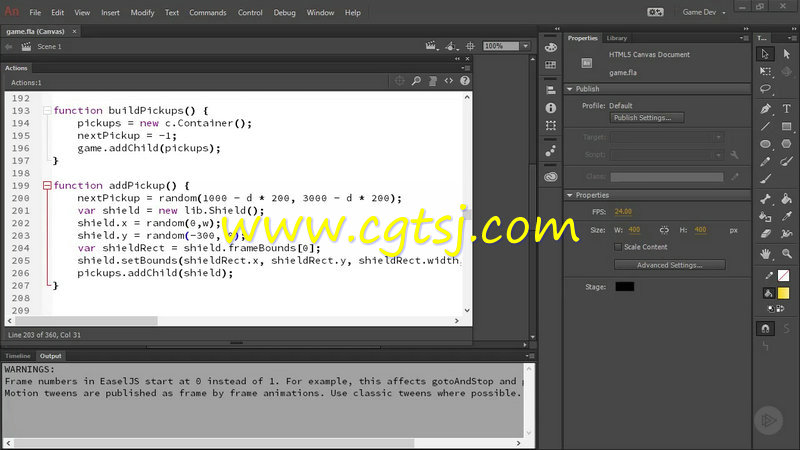Click the stage width value field
Image resolution: width=800 pixels, height=450 pixels.
pos(634,230)
